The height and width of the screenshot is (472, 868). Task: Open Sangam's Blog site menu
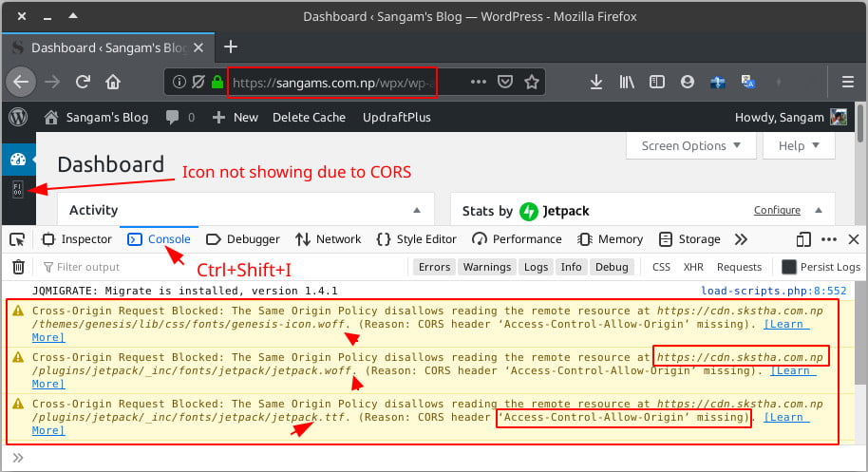97,118
